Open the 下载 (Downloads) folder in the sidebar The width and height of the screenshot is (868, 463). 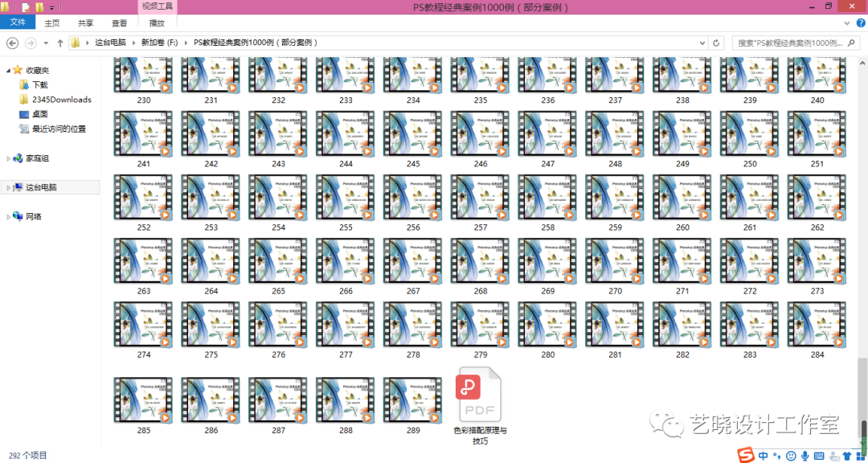(38, 84)
